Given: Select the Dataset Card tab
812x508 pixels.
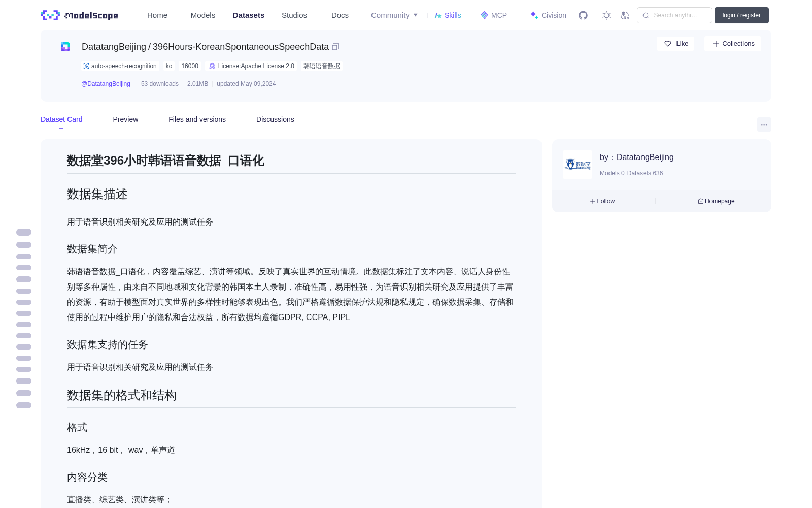Looking at the screenshot, I should click(61, 119).
